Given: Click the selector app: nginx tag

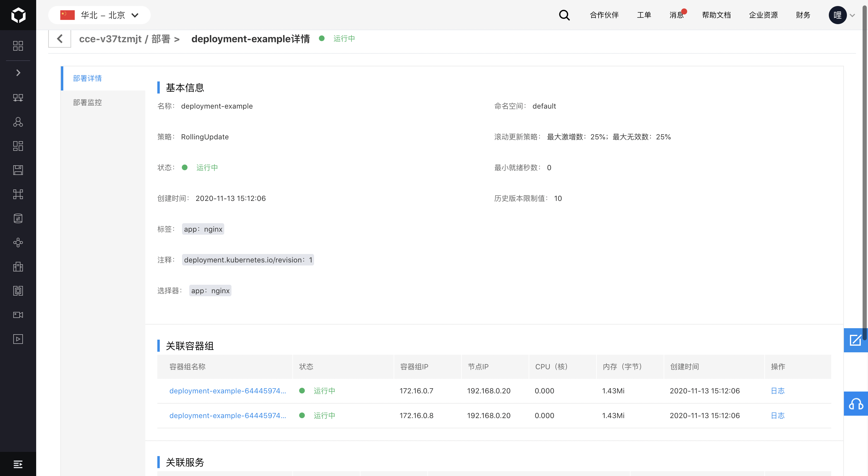Looking at the screenshot, I should pyautogui.click(x=210, y=291).
